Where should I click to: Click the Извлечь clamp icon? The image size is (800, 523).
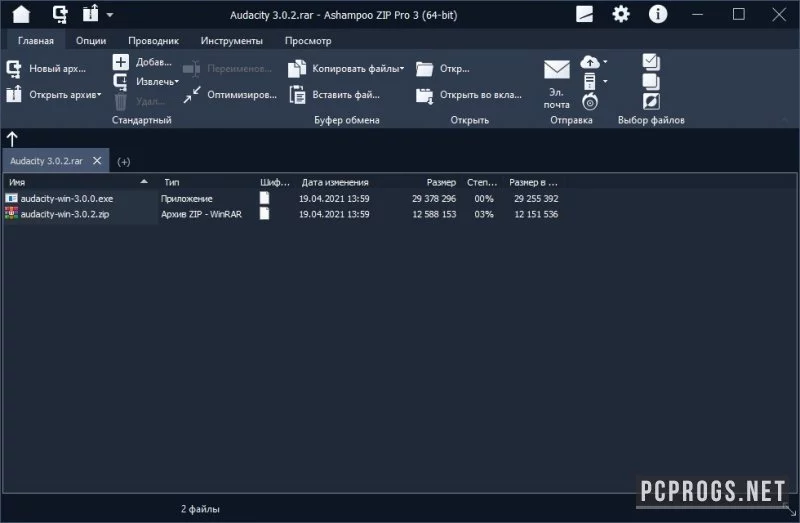[120, 82]
